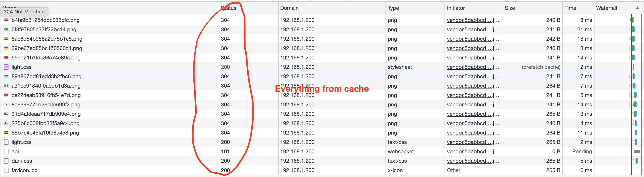Screen dimensions: 644x177
Task: Select the a31ec91840f0acdb1d8a.png request name
Action: pyautogui.click(x=46, y=86)
